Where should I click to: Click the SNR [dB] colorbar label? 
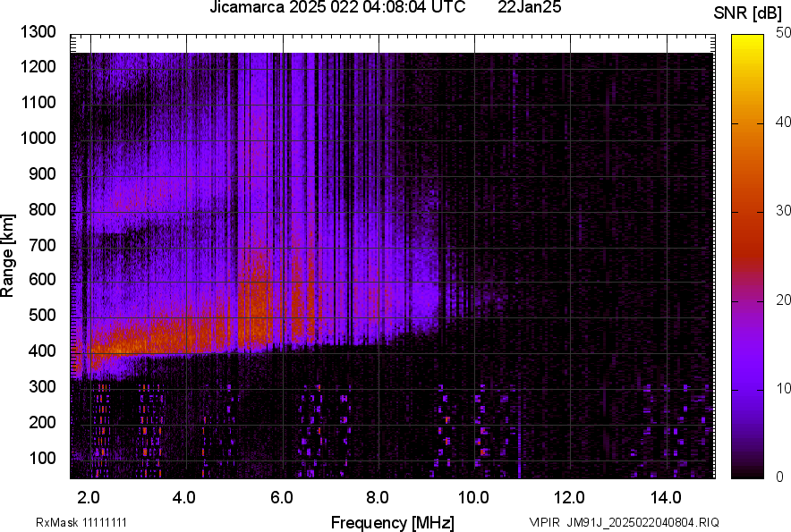click(x=748, y=12)
